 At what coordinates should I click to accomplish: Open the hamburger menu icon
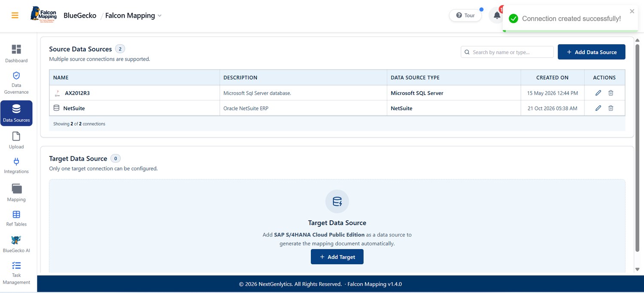coord(15,15)
